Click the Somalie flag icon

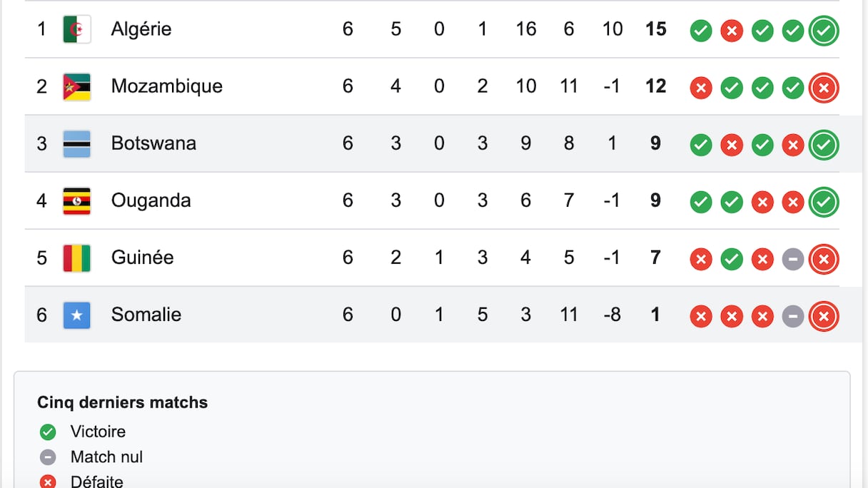coord(76,315)
